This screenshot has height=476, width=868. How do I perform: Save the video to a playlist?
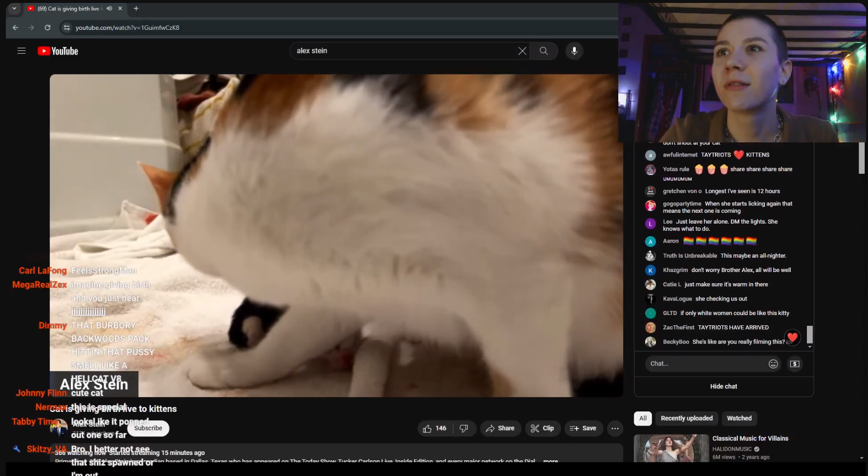point(584,429)
